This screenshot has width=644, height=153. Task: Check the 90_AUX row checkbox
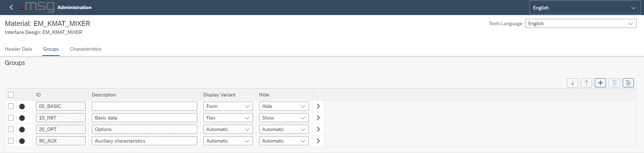[x=11, y=141]
